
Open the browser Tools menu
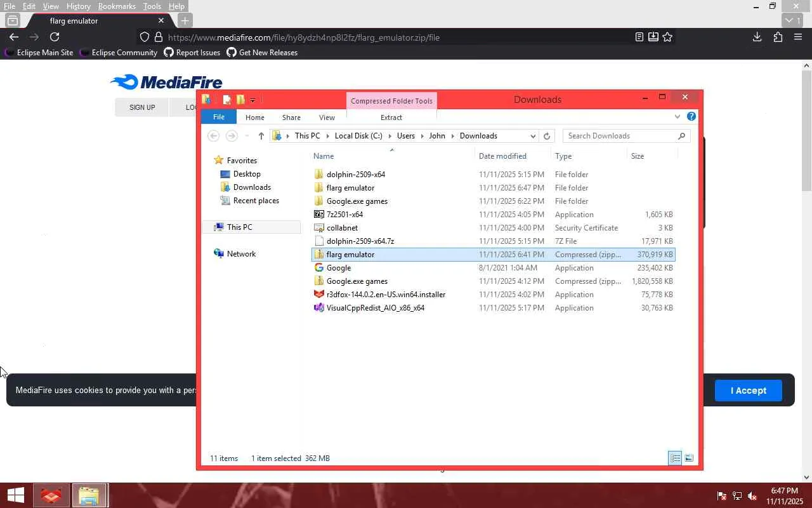coord(152,6)
